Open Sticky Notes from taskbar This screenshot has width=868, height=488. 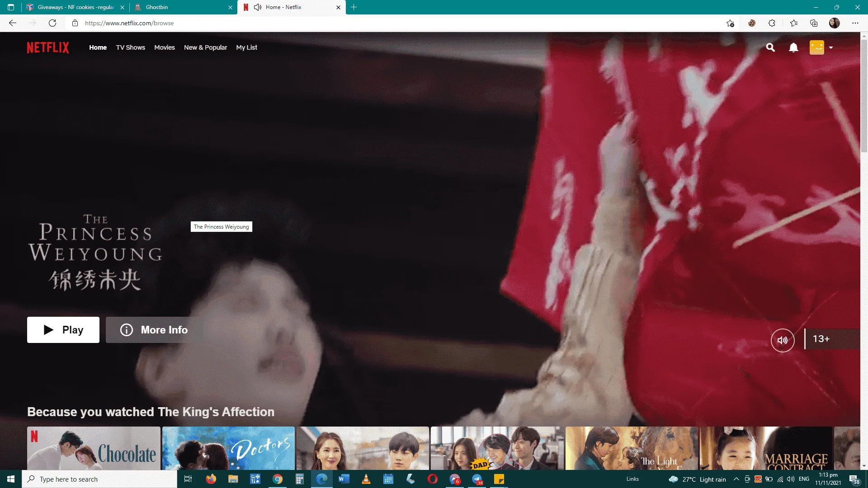pos(499,479)
